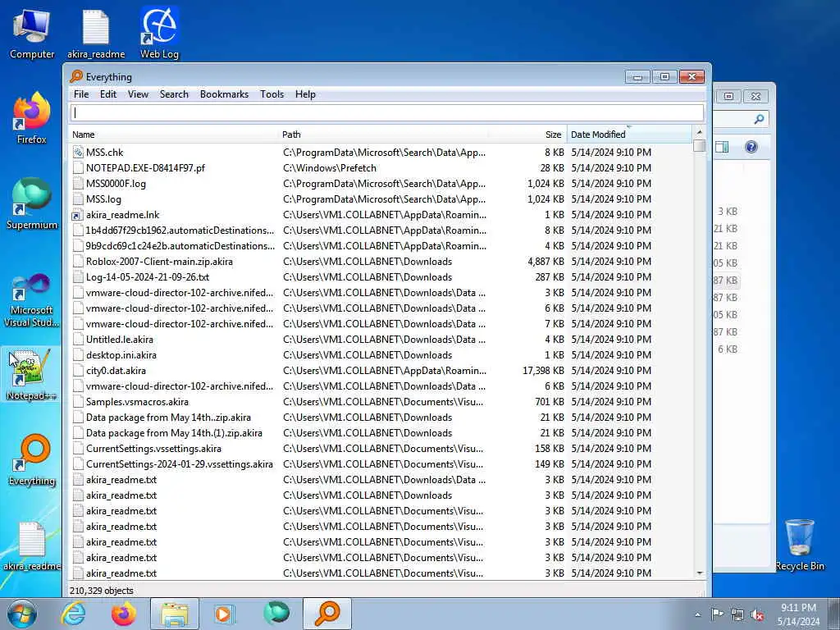Sort results by Size column
840x630 pixels.
point(527,135)
